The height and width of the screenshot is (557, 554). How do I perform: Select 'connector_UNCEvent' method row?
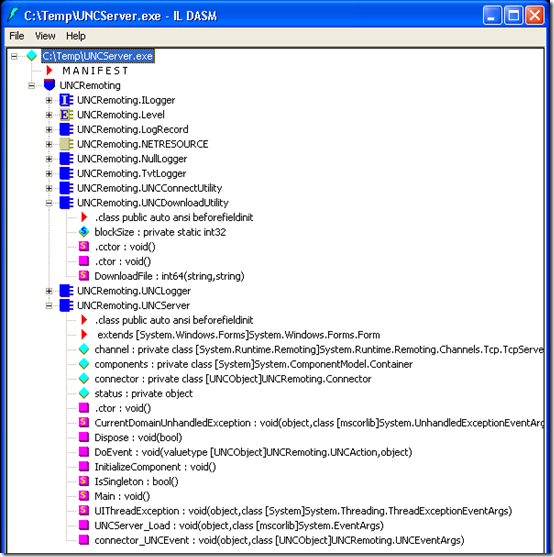point(279,540)
